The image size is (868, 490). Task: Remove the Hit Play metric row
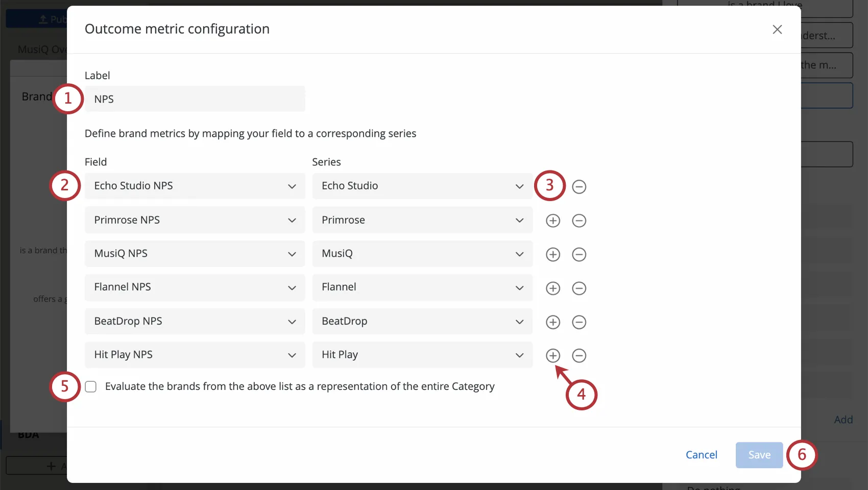point(579,356)
